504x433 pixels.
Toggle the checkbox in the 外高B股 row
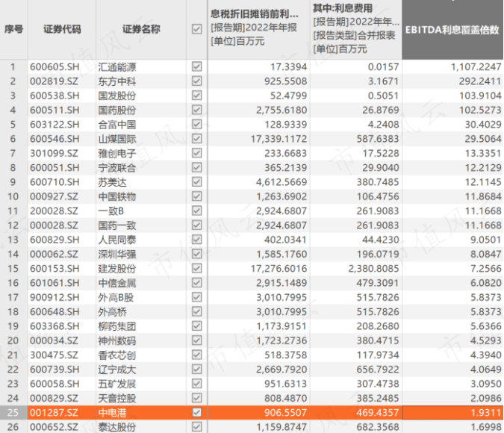click(196, 297)
